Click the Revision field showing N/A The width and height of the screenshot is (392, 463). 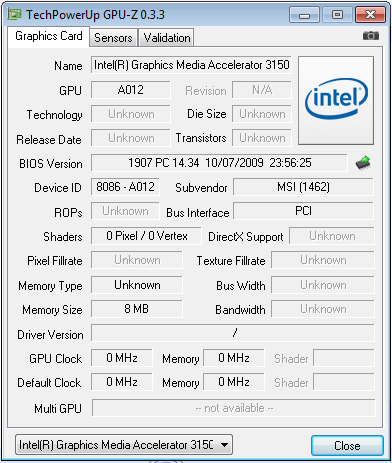pos(262,90)
